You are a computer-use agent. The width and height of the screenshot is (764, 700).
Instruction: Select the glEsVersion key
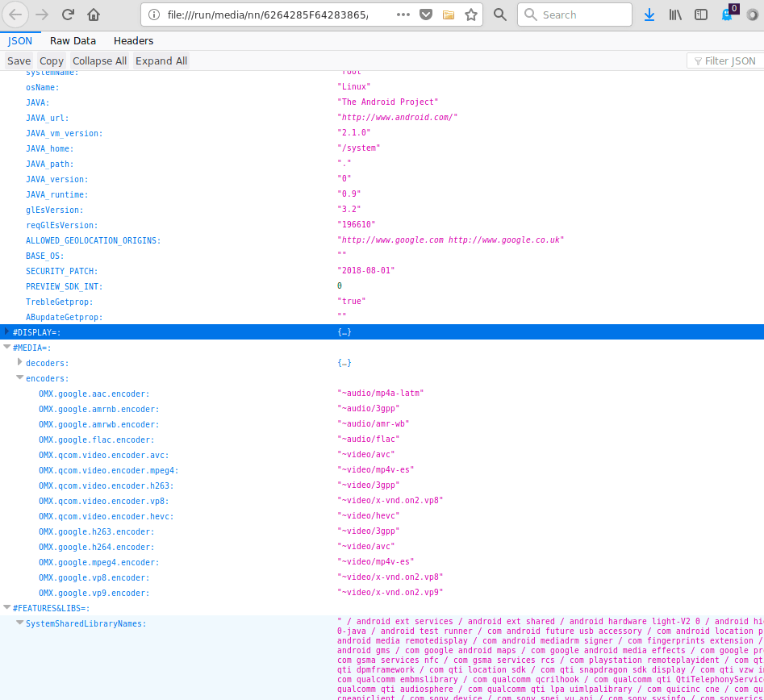[55, 210]
